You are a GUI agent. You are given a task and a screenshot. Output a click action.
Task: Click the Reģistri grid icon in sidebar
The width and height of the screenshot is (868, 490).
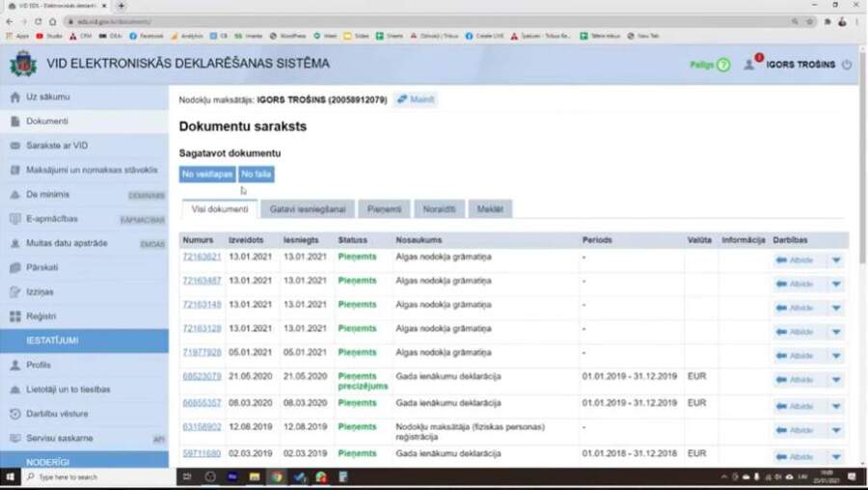coord(15,315)
